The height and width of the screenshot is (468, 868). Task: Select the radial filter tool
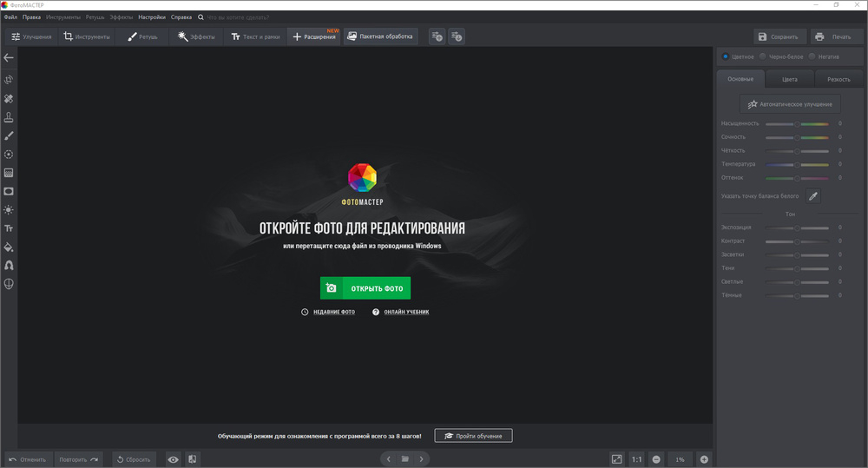[x=9, y=155]
